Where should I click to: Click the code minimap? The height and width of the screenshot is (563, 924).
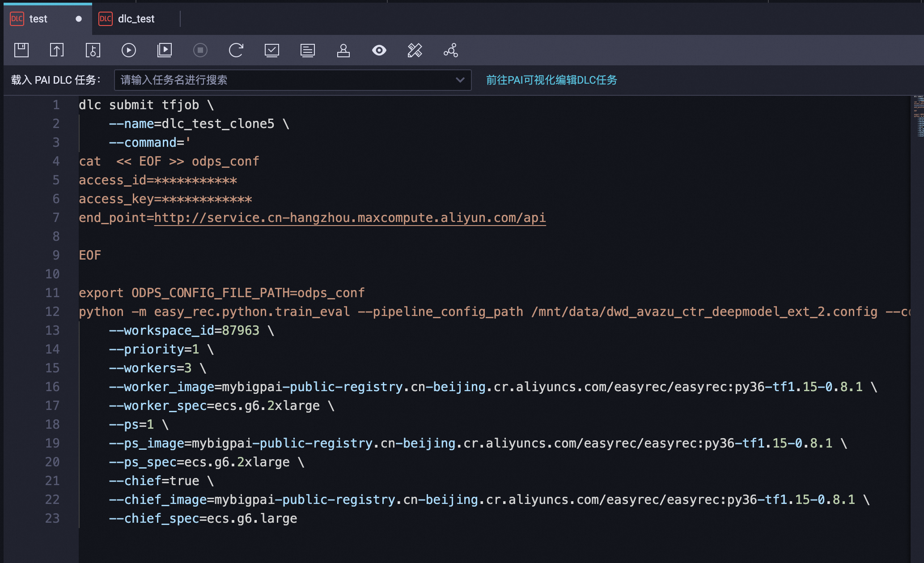918,116
